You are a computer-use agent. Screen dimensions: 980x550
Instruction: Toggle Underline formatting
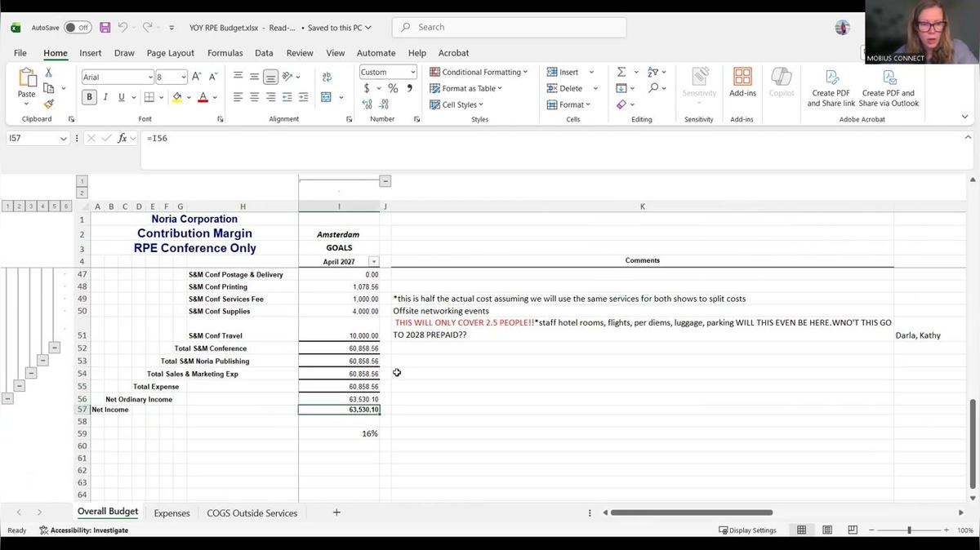(x=122, y=97)
